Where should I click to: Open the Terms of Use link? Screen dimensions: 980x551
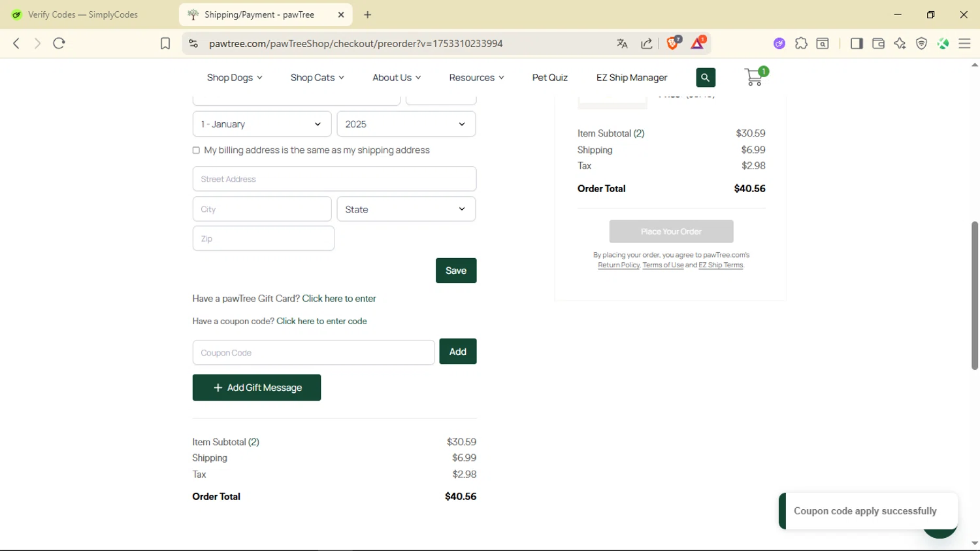(x=663, y=265)
